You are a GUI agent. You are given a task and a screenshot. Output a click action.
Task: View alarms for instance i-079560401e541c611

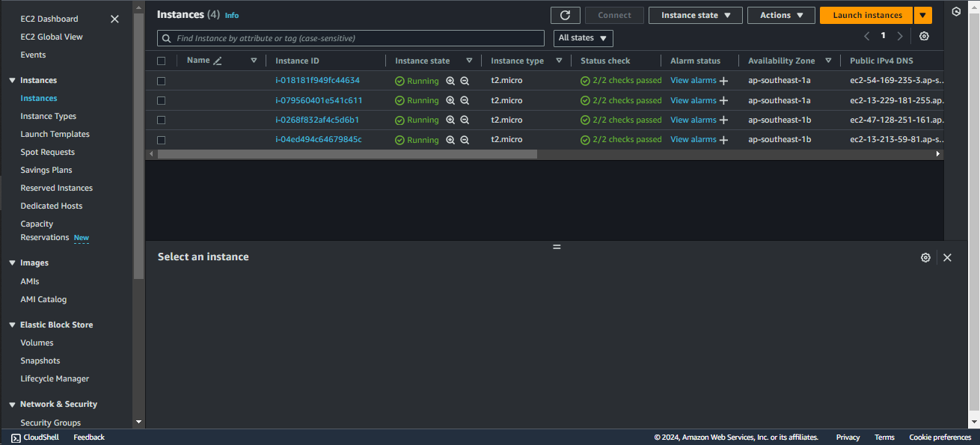693,100
